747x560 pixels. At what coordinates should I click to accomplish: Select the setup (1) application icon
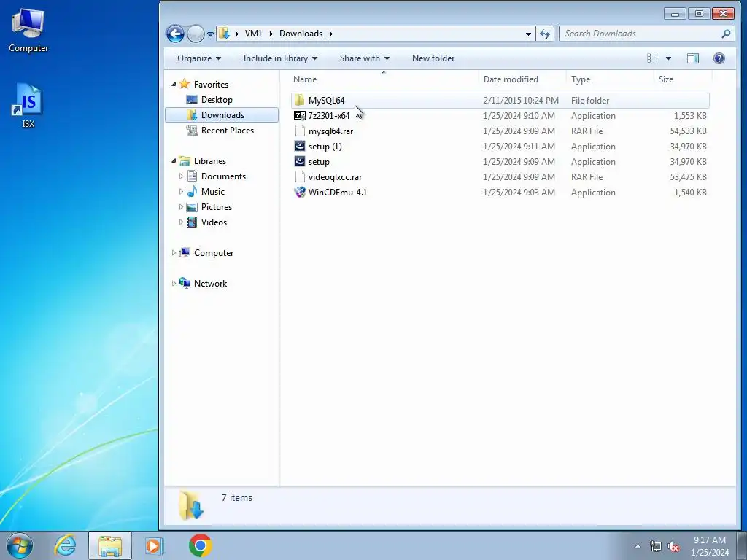tap(300, 146)
